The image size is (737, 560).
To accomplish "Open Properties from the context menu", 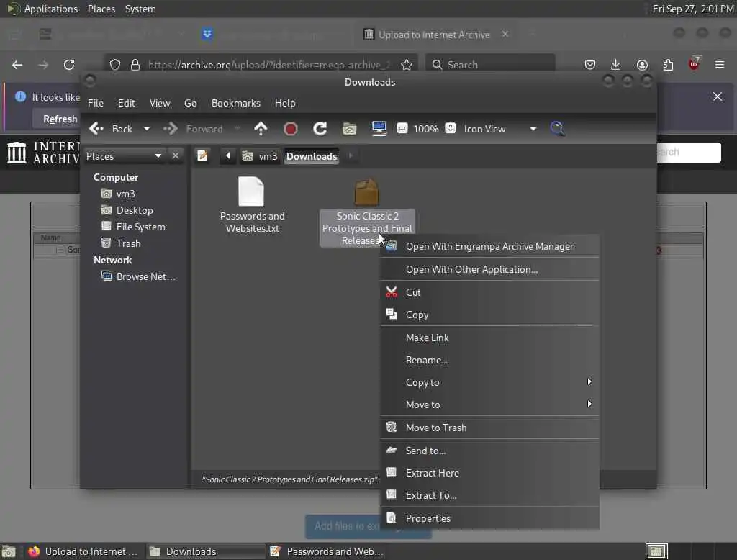I will [489, 518].
